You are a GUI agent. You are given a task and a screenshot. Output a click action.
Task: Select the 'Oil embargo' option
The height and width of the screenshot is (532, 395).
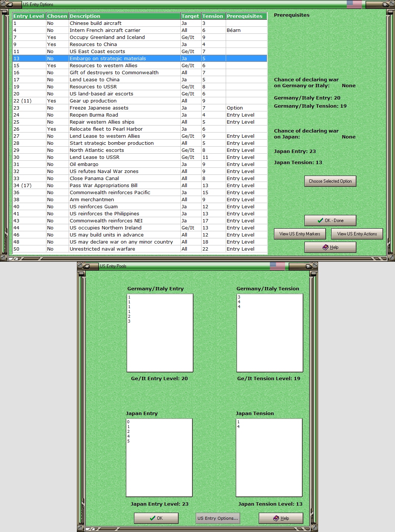[140, 164]
